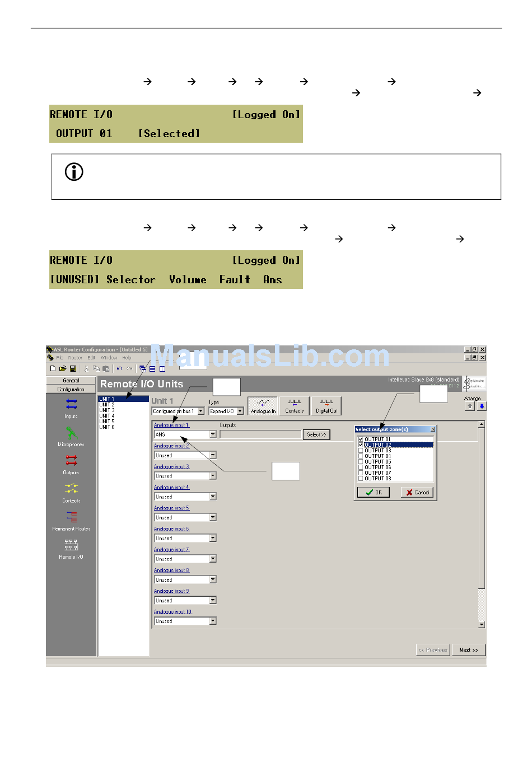Click the Save floppy disk icon
Screen dimensions: 532x772
pos(73,369)
